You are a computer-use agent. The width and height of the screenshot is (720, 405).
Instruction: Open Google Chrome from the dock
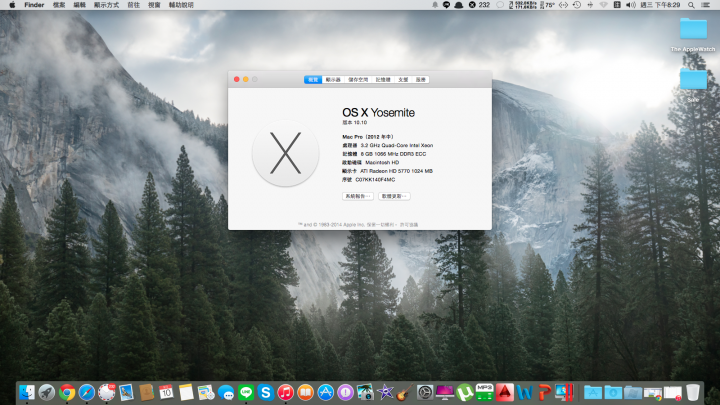(67, 393)
